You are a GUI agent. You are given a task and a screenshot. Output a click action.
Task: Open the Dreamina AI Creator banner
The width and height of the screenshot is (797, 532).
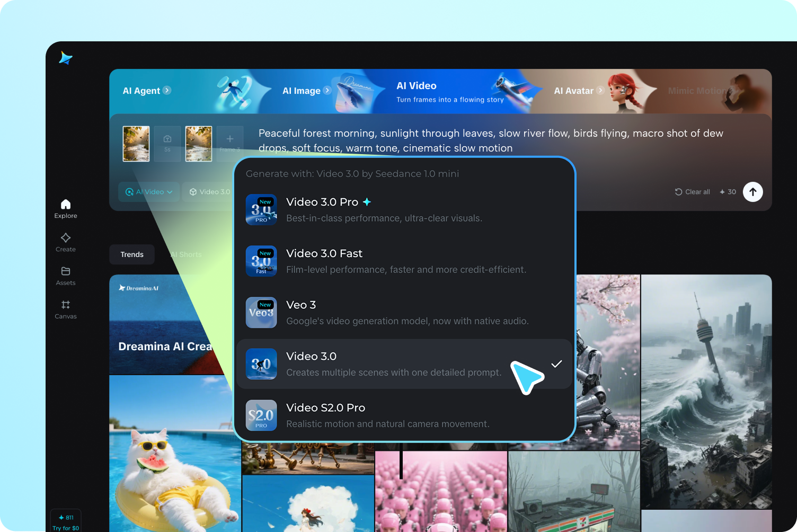(x=172, y=324)
